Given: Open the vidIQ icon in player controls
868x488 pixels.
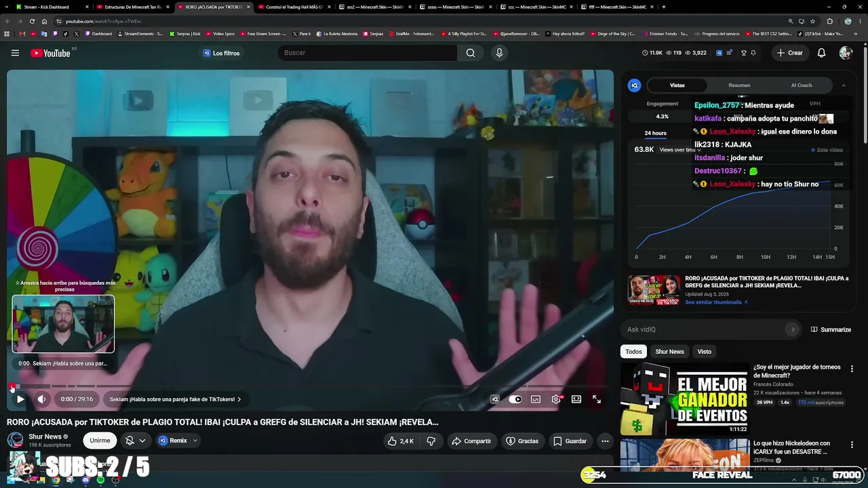Looking at the screenshot, I should (495, 399).
